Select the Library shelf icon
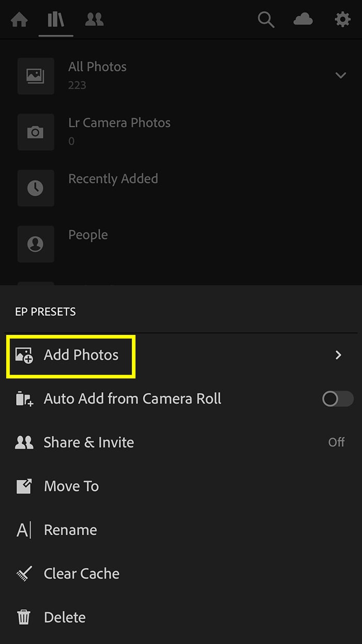 [55, 20]
